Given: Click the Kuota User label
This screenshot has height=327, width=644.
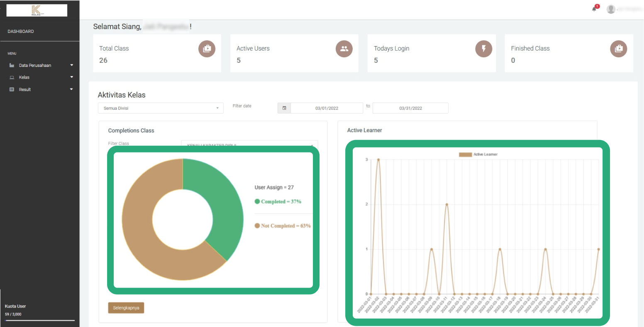Looking at the screenshot, I should click(x=15, y=306).
